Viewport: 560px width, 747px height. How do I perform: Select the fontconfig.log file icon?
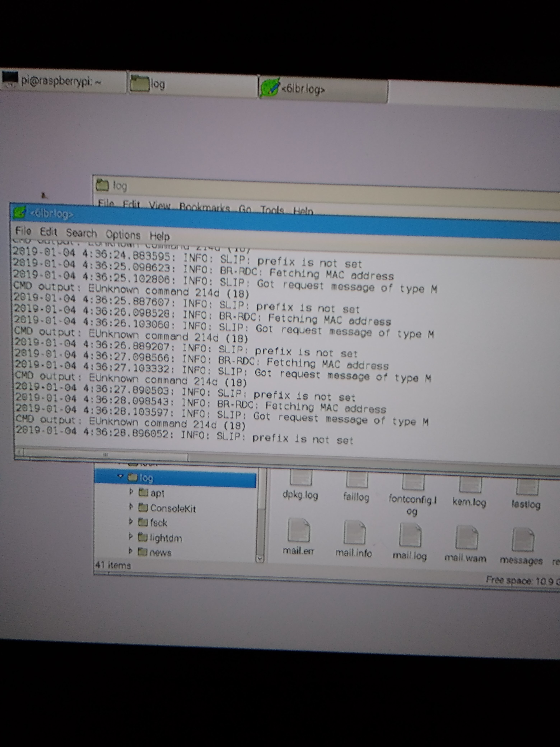[413, 482]
